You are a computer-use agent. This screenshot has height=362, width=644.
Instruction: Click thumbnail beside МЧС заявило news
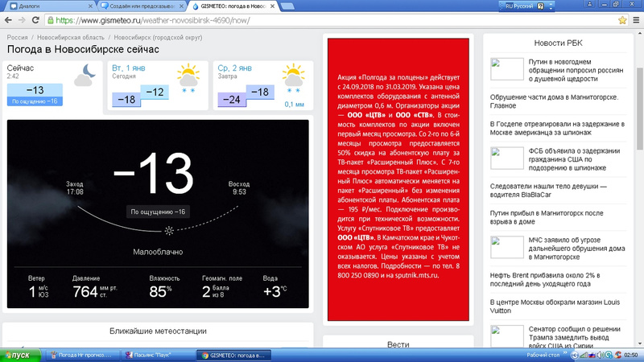(507, 247)
